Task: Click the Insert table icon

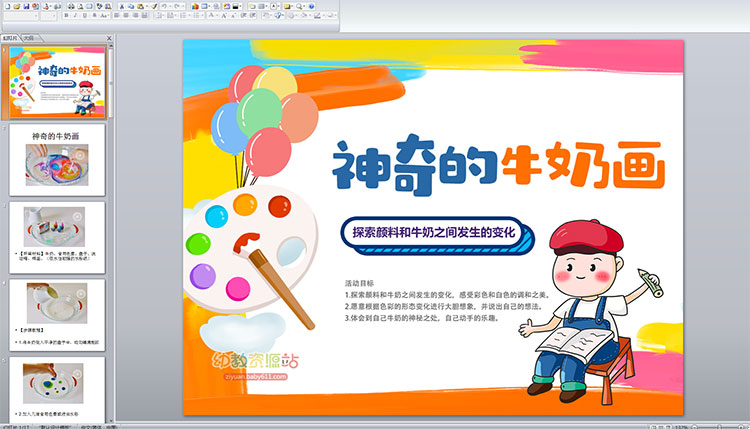Action: click(x=204, y=6)
